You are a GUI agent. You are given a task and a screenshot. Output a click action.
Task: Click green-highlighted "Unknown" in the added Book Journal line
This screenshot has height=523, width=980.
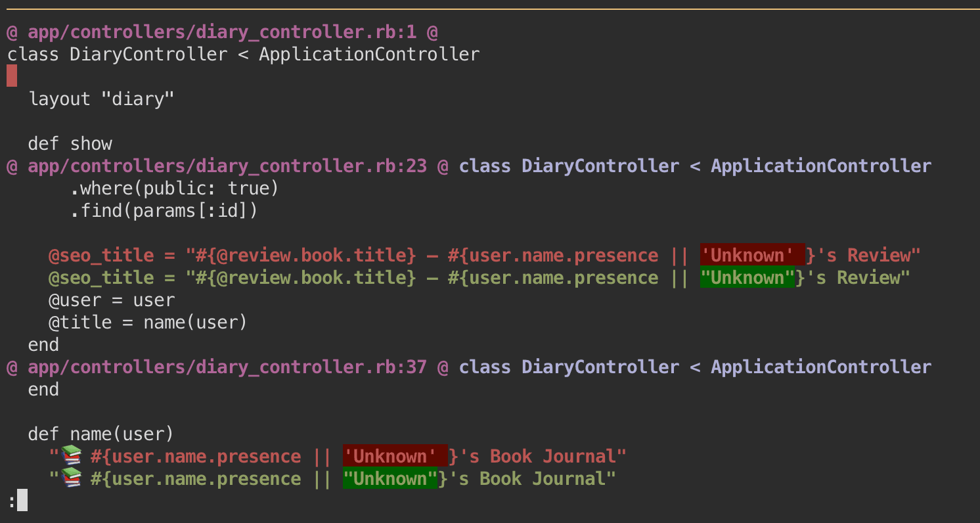tap(390, 478)
